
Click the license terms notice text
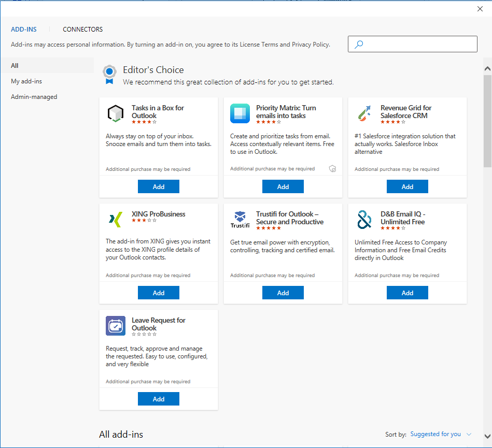point(171,45)
